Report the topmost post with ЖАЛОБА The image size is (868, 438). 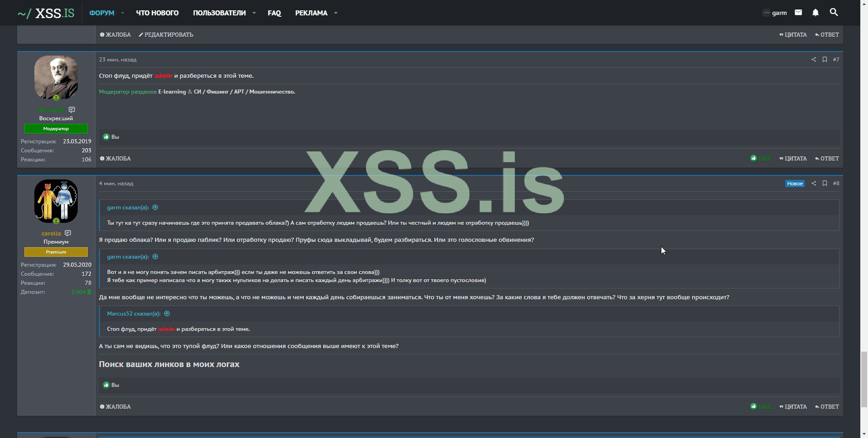click(x=115, y=35)
